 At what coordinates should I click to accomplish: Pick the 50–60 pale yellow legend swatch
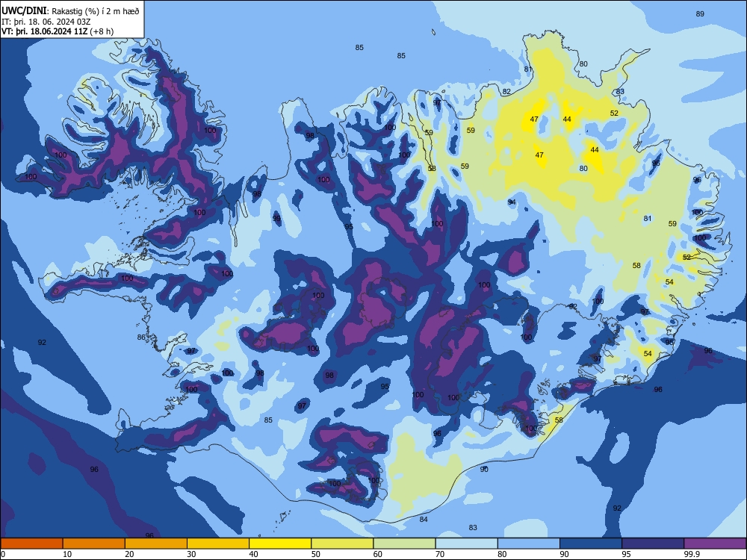343,544
